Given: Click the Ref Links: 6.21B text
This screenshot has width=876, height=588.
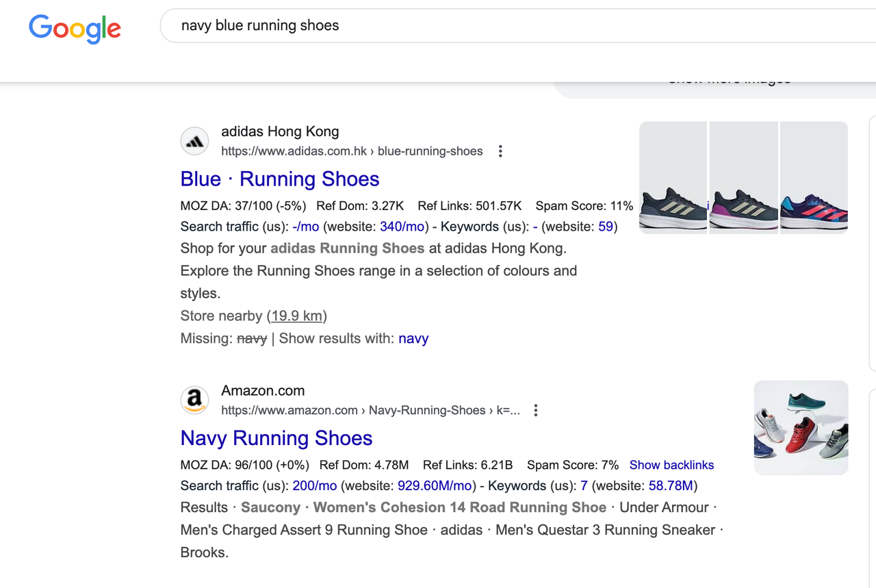Looking at the screenshot, I should coord(467,465).
